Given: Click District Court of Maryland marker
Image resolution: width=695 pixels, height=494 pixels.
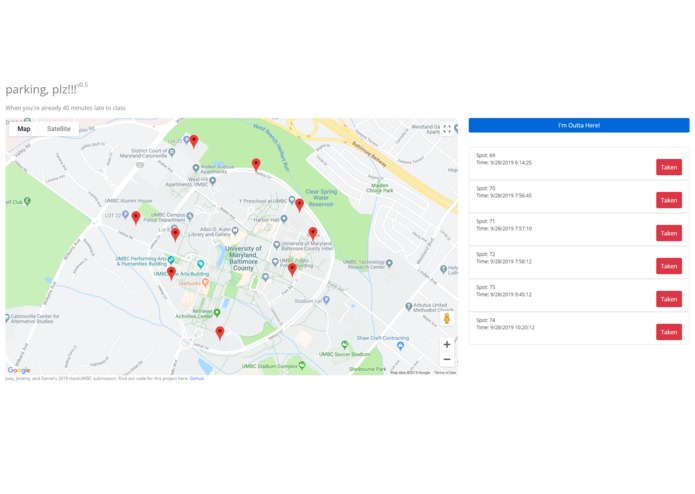Looking at the screenshot, I should 172,152.
